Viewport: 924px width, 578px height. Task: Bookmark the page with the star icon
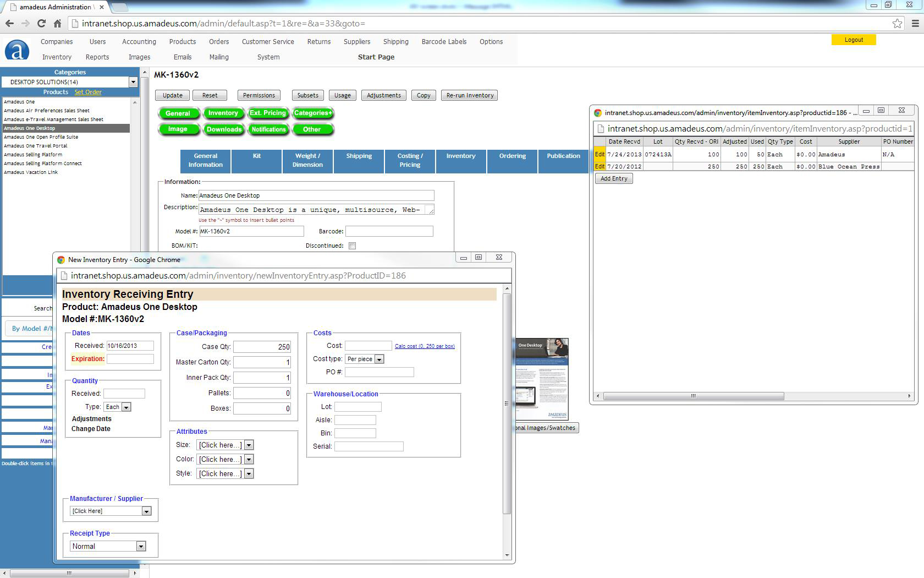click(897, 23)
